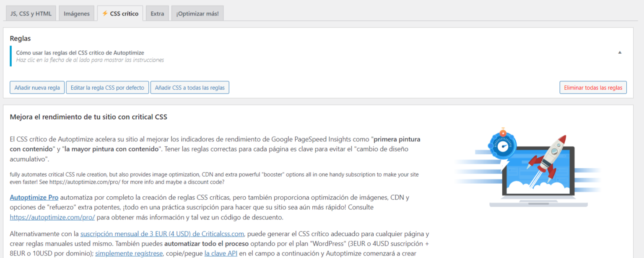Click "Eliminar todas las reglas"

tap(593, 87)
